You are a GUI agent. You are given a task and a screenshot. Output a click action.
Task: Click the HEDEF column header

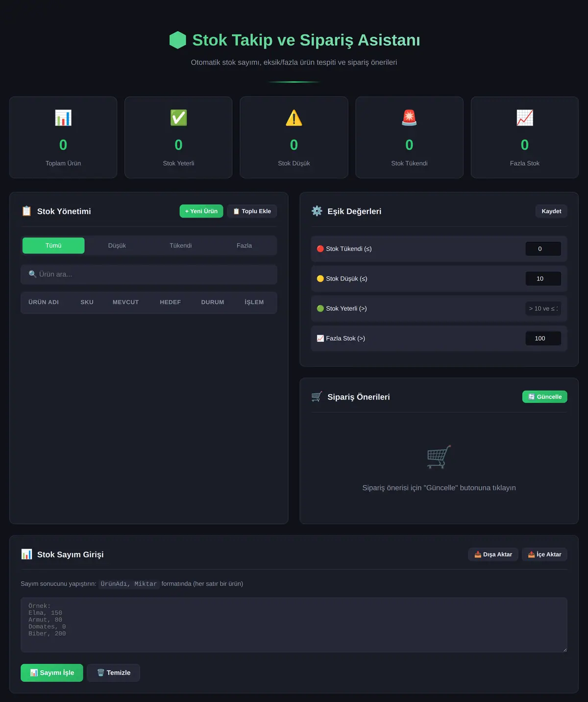(170, 302)
